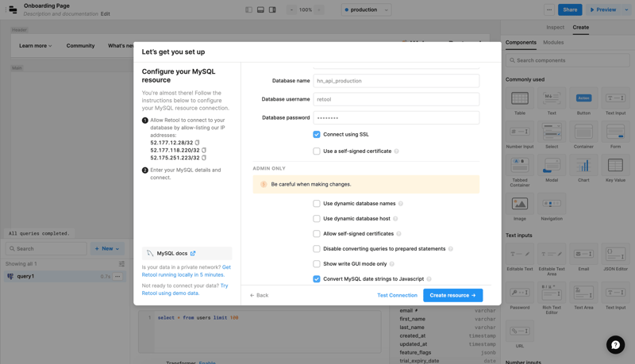Select the Image component icon
This screenshot has height=364, width=635.
(x=520, y=204)
